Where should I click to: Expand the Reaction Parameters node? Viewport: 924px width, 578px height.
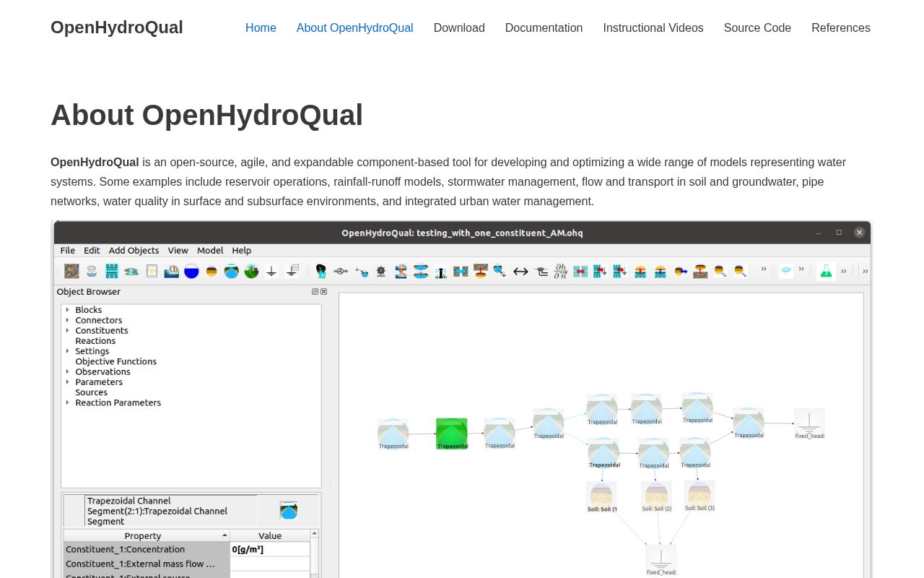pyautogui.click(x=68, y=402)
